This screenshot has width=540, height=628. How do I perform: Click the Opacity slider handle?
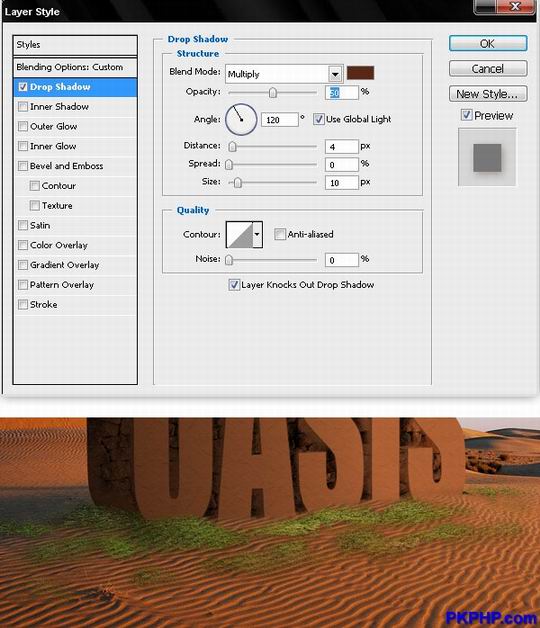click(x=272, y=93)
